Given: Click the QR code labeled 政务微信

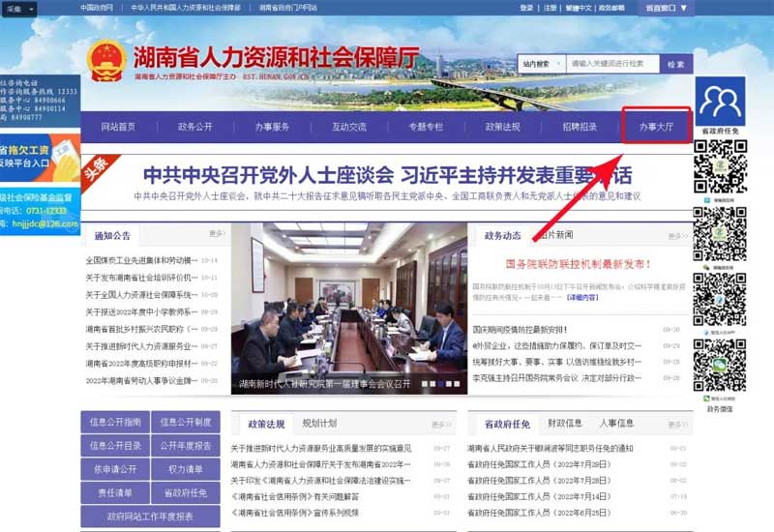Looking at the screenshot, I should pyautogui.click(x=719, y=366).
